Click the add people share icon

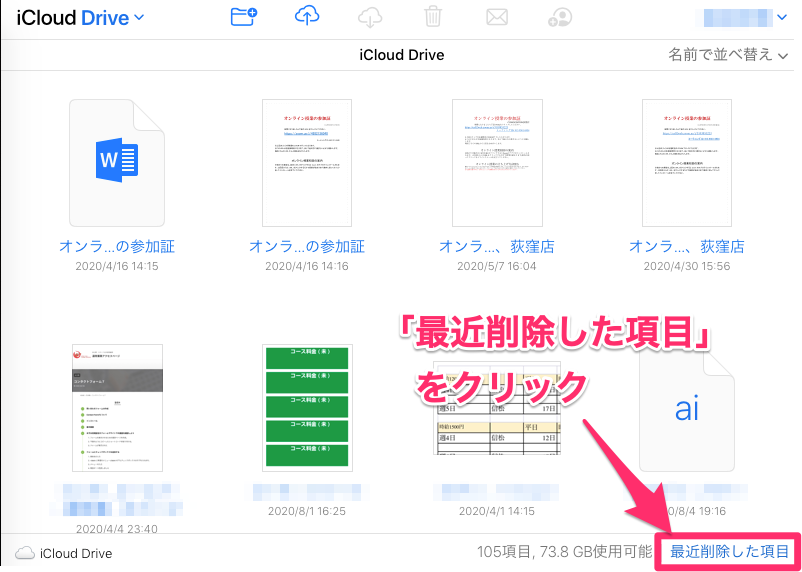[x=560, y=17]
